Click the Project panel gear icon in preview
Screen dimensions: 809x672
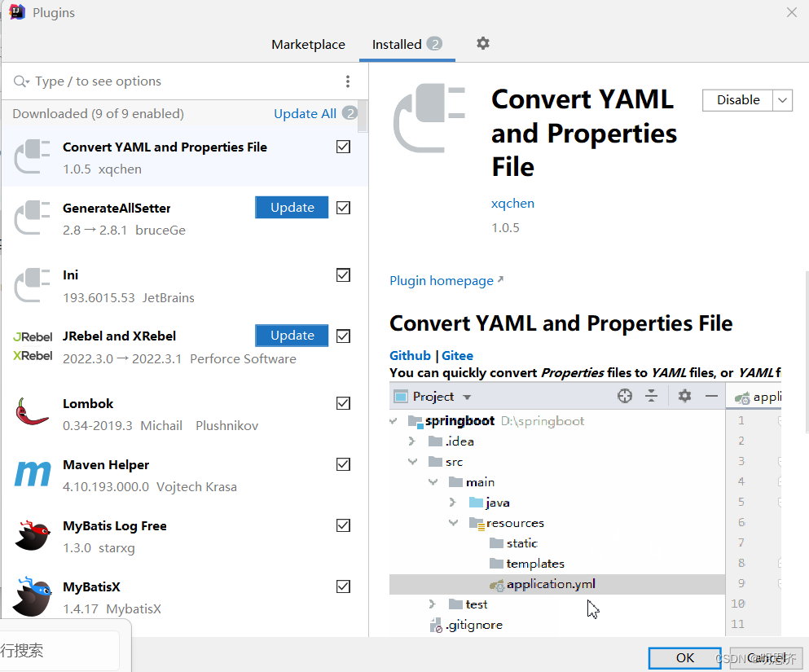pos(684,396)
